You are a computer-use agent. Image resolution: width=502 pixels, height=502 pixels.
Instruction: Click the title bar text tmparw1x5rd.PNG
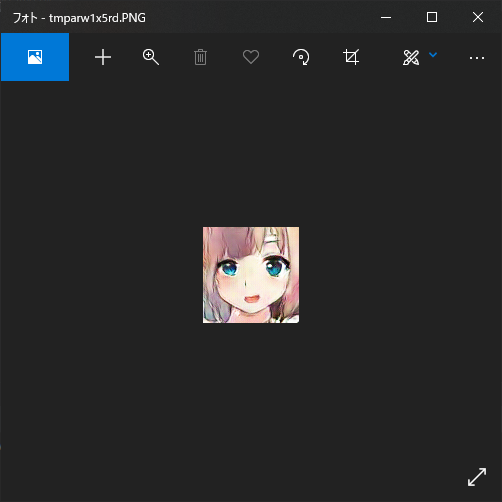(x=97, y=18)
